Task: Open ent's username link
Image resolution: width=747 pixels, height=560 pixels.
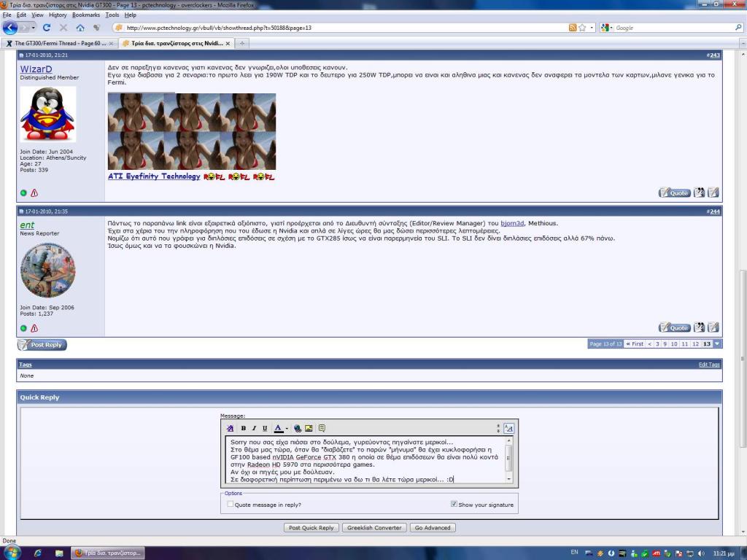Action: click(27, 225)
